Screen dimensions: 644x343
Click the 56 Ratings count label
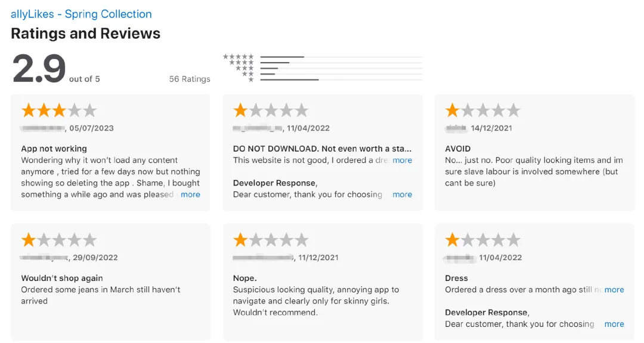pyautogui.click(x=190, y=79)
